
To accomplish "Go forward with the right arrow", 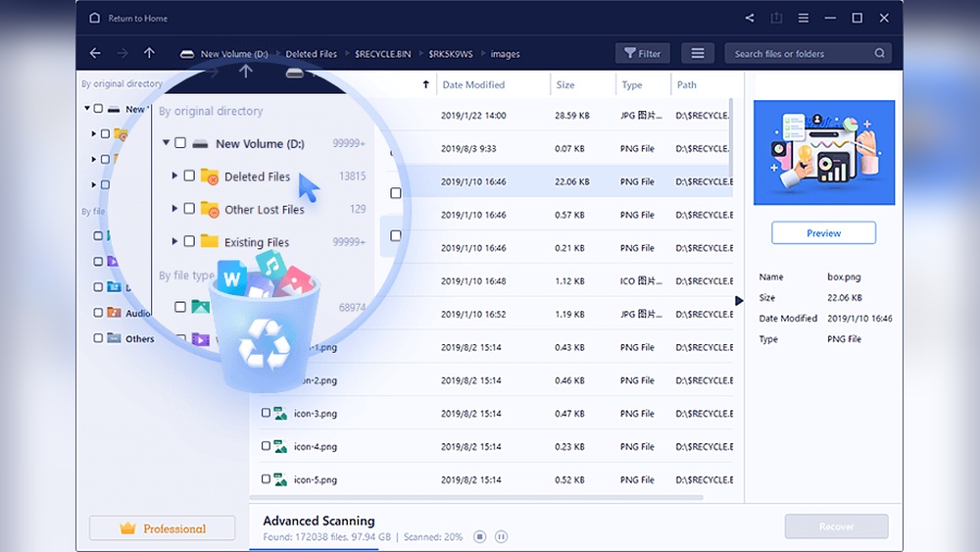I will coord(122,53).
